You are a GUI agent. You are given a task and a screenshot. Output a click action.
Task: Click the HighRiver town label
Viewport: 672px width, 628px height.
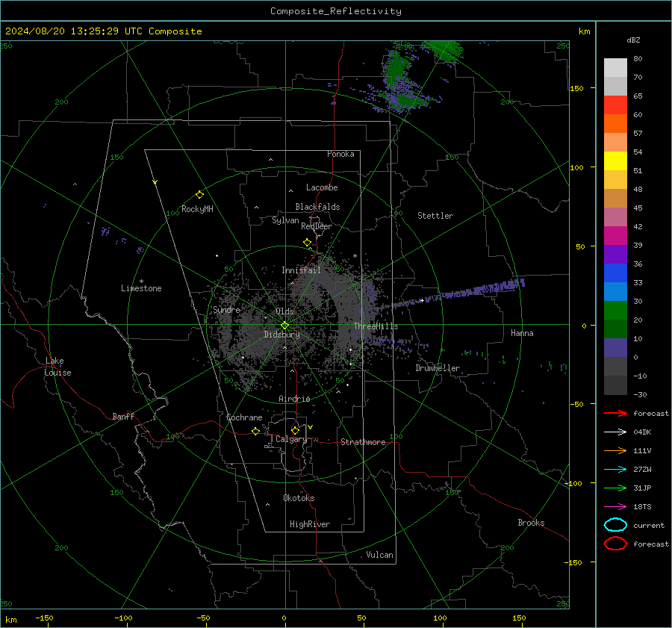[310, 524]
